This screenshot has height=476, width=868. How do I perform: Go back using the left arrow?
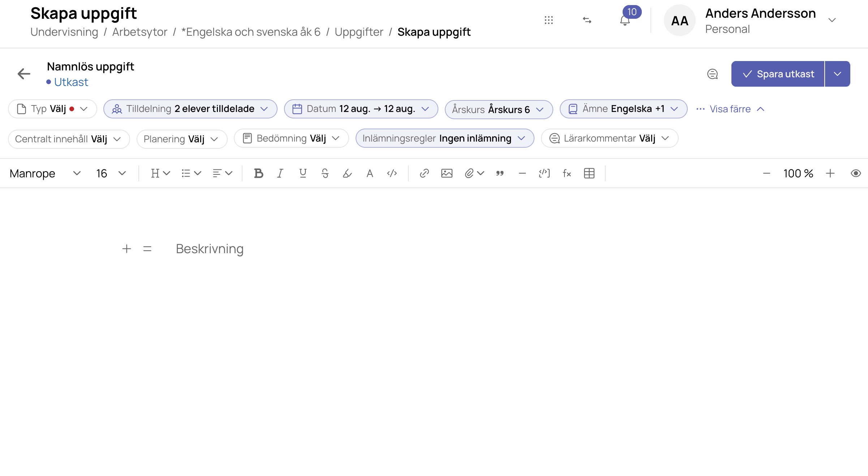[x=24, y=74]
